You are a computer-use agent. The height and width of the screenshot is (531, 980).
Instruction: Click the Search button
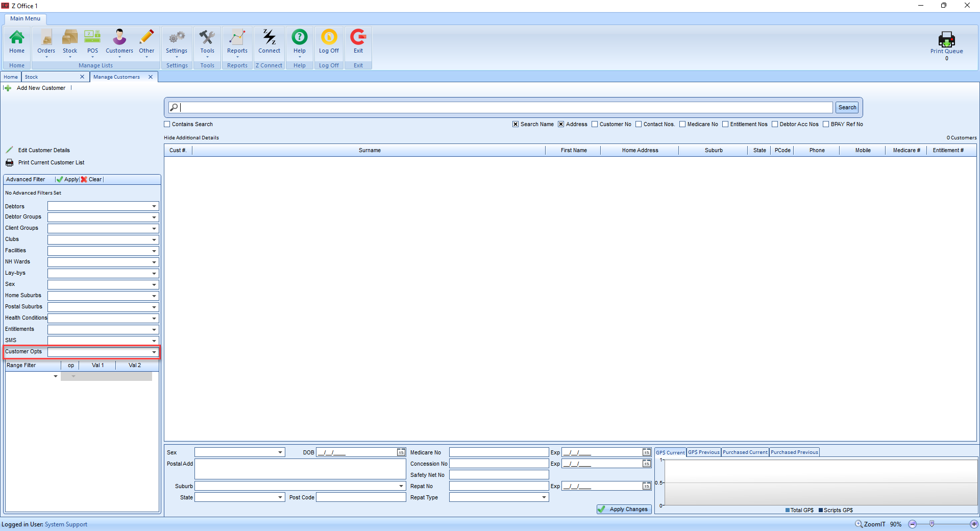pyautogui.click(x=847, y=107)
